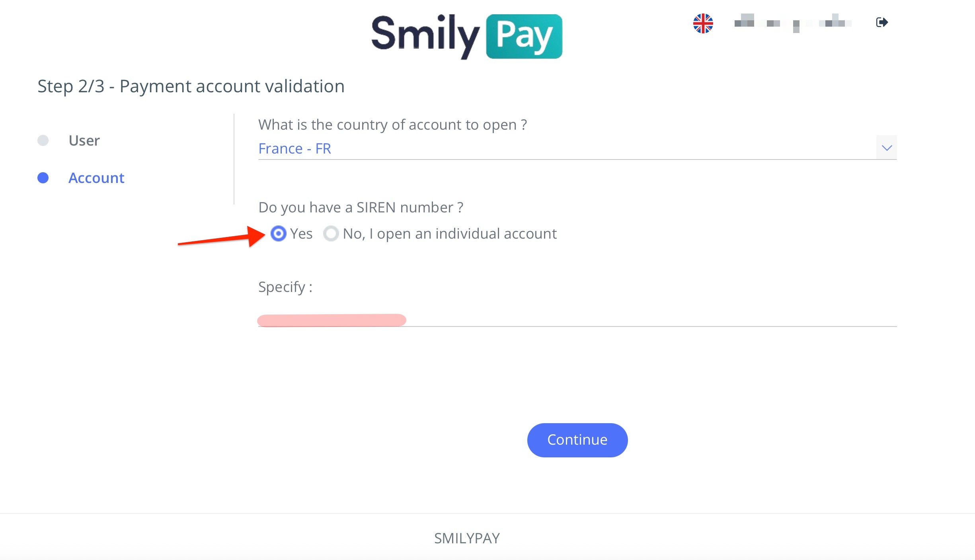Click the logout icon in the header
The width and height of the screenshot is (975, 560).
[x=881, y=22]
